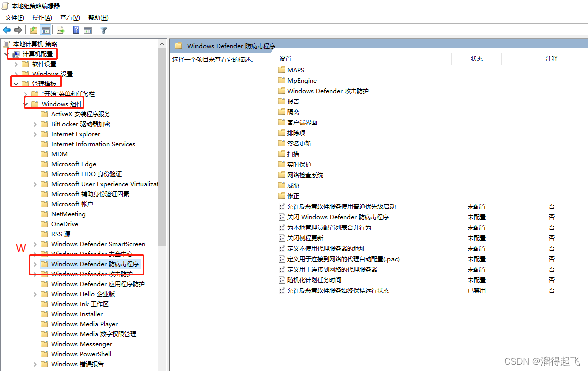Click the tree pane scroll-up arrow

tap(162, 44)
